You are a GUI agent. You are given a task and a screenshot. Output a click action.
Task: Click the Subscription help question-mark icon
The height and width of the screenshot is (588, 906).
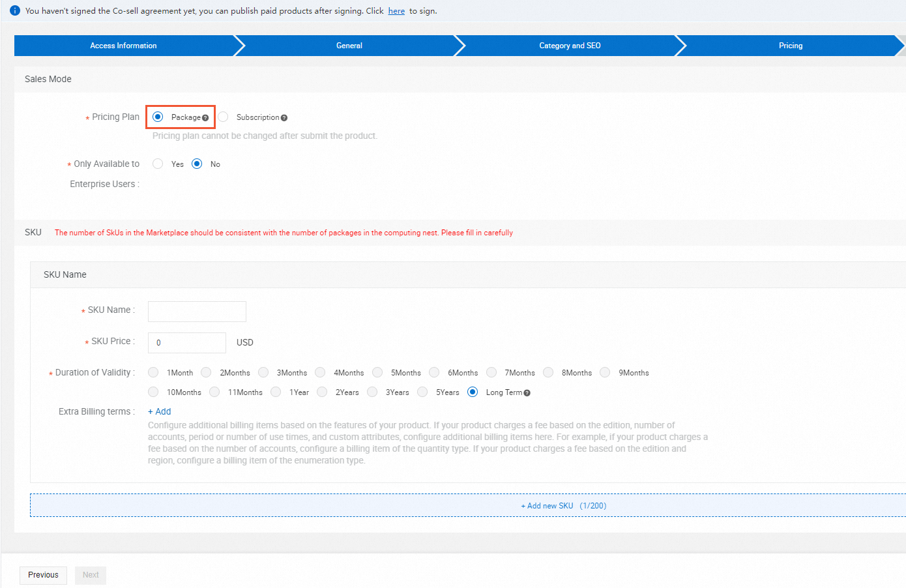pyautogui.click(x=284, y=118)
